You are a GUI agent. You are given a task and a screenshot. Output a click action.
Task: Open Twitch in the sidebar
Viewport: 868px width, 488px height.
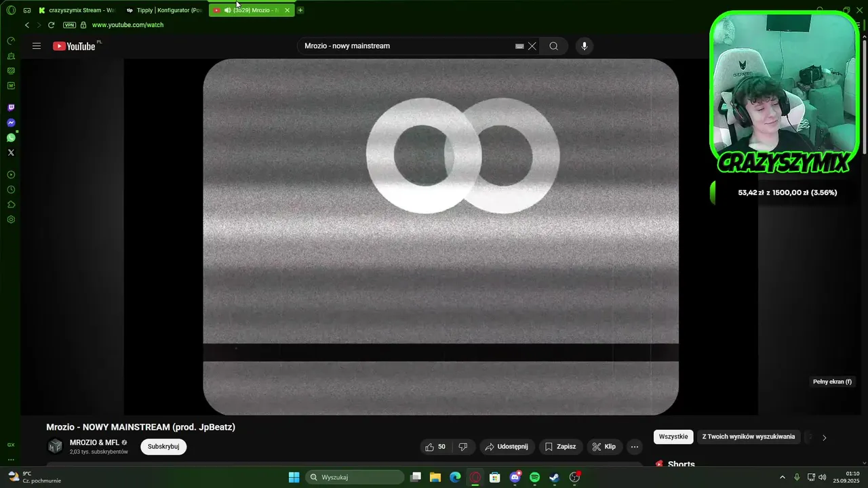11,108
